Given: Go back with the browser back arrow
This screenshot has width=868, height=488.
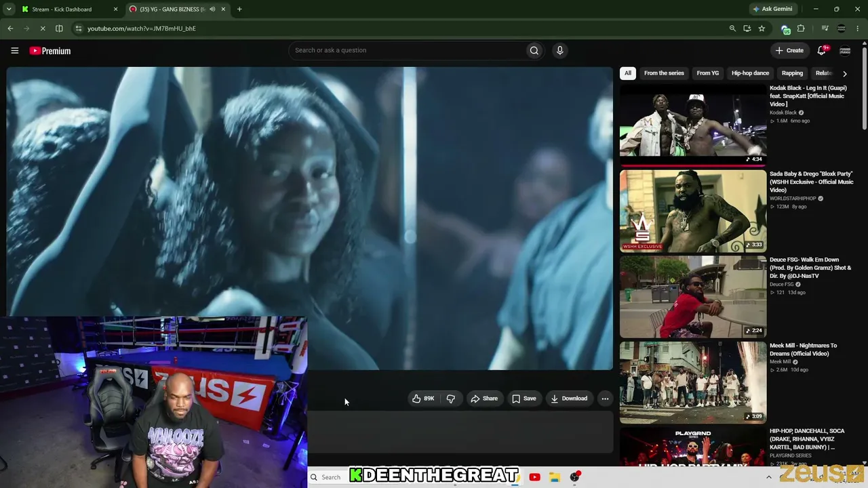Looking at the screenshot, I should tap(10, 28).
